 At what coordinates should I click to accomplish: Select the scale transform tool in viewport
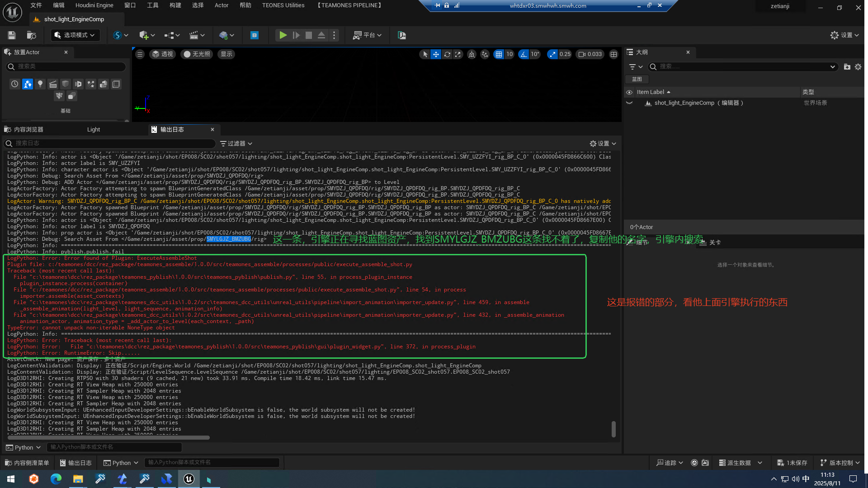tap(458, 54)
